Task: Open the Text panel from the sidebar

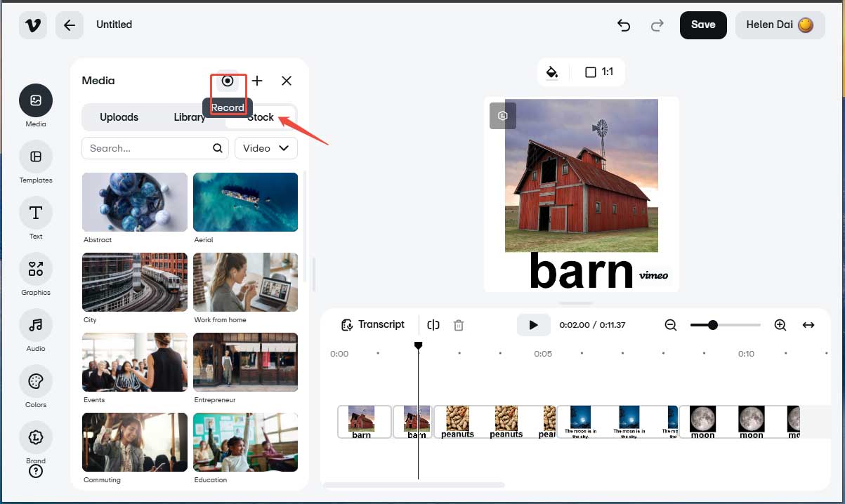Action: click(x=35, y=214)
